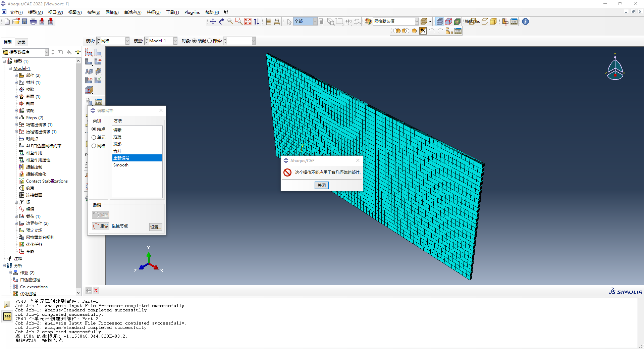Select the 部件 object radio button

pos(210,41)
